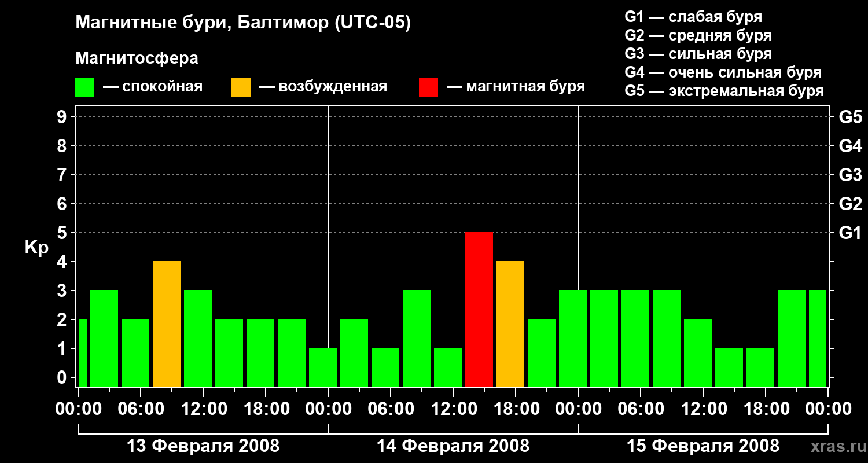Click the 'Магнитосфера' heading
The width and height of the screenshot is (868, 463).
click(137, 58)
